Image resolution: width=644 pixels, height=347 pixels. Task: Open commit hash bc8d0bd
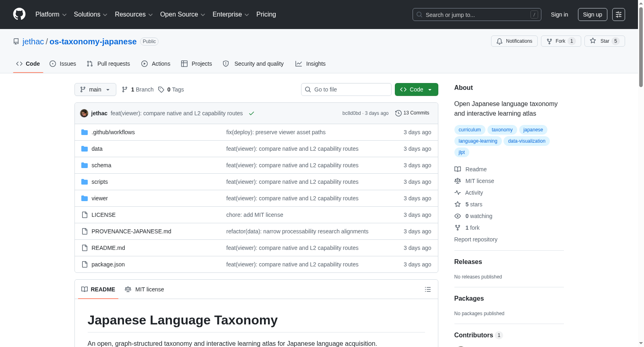351,113
